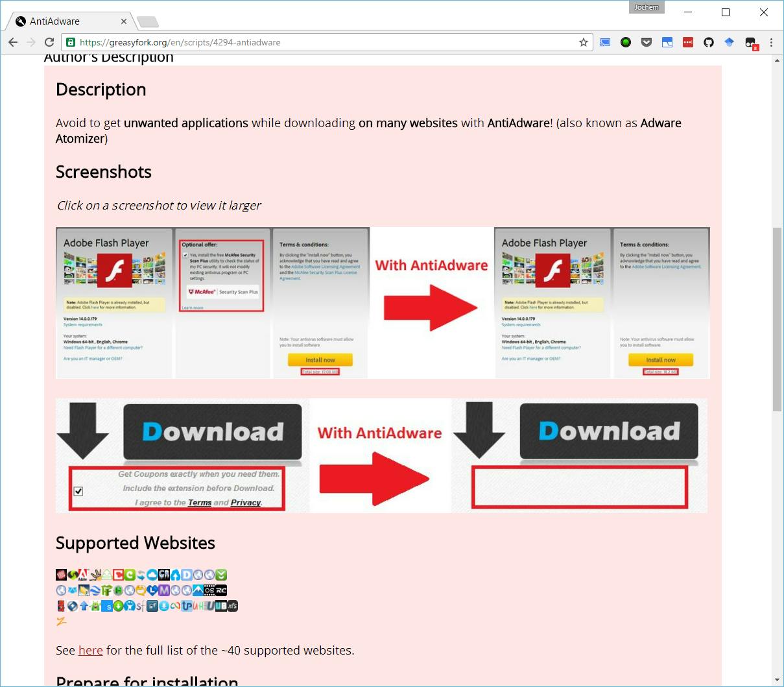Click the OS filmstrip site icon
The image size is (784, 687).
[x=209, y=590]
